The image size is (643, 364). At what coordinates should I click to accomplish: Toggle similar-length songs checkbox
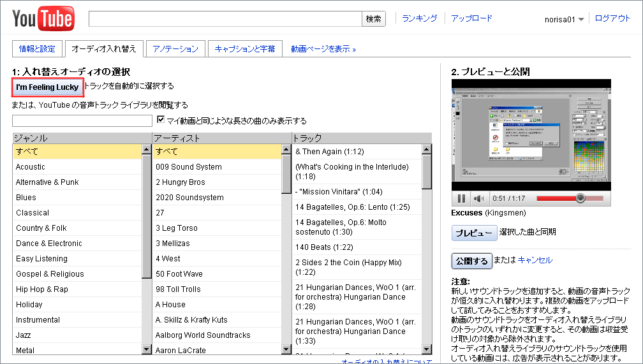[x=161, y=120]
